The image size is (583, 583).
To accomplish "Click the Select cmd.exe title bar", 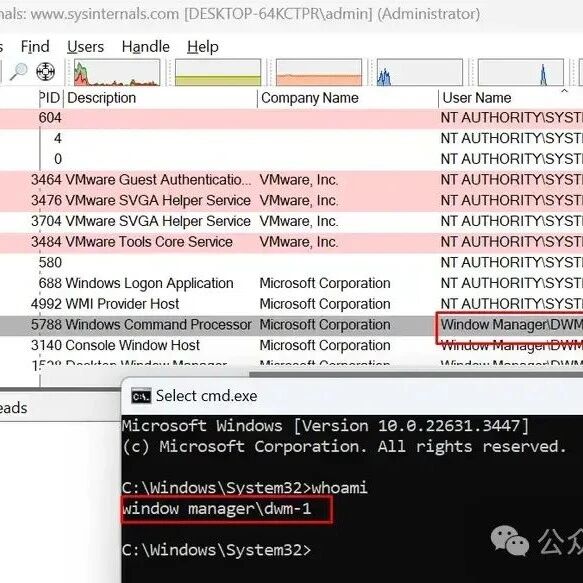I will 352,396.
